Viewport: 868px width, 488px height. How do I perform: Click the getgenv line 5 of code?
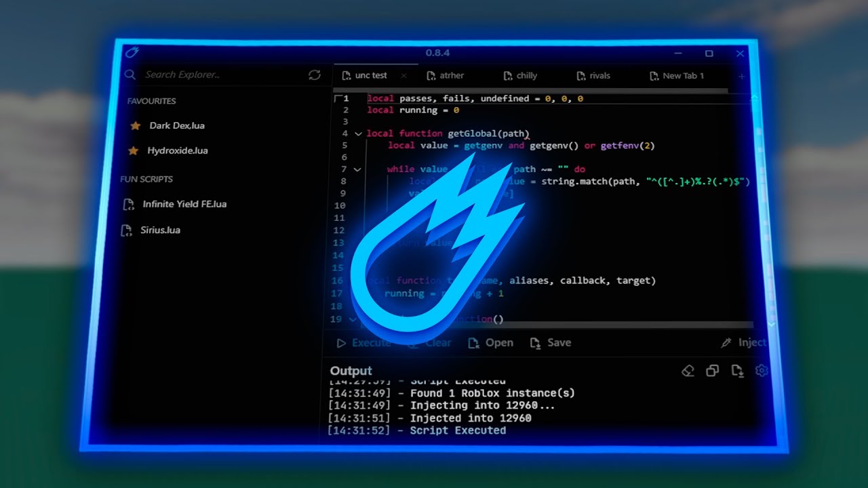pyautogui.click(x=521, y=146)
